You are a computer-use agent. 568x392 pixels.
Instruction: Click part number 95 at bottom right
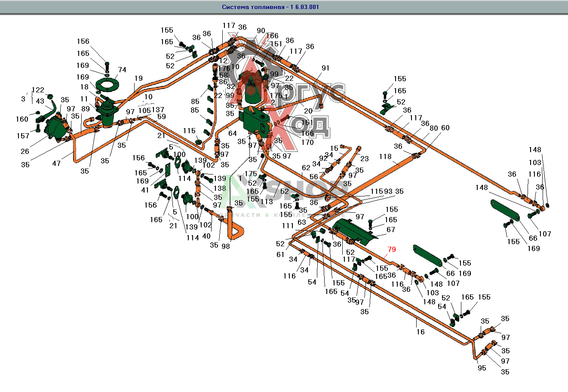tap(482, 368)
